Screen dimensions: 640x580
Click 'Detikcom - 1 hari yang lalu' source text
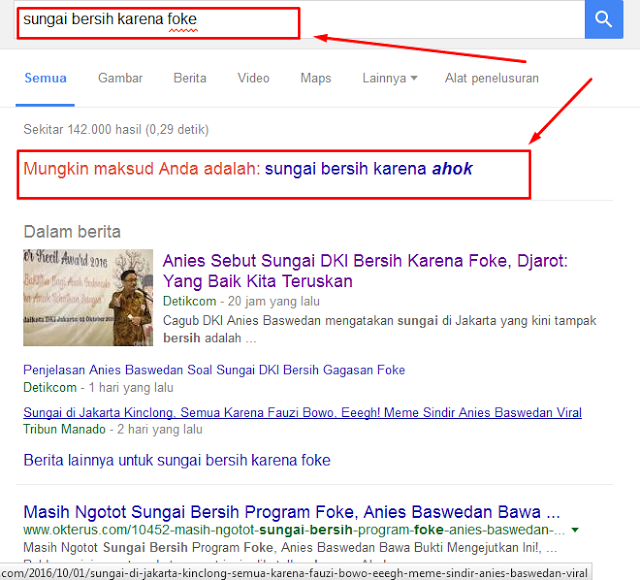pyautogui.click(x=98, y=387)
